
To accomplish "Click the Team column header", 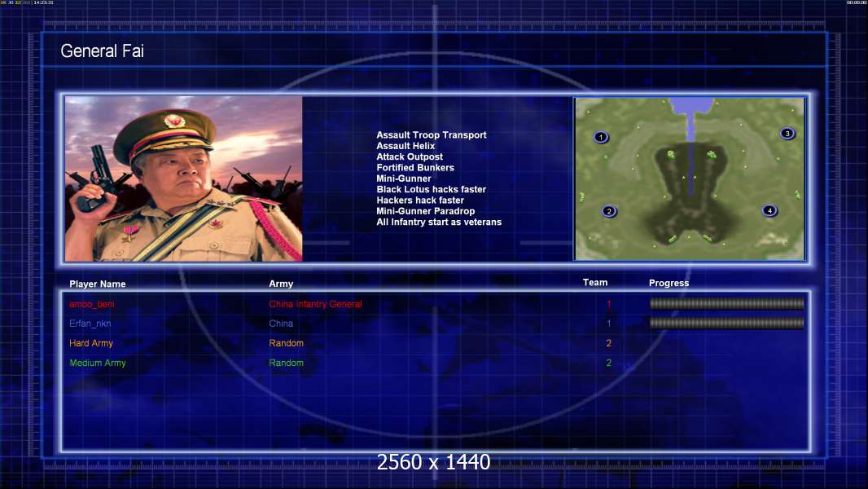I will pyautogui.click(x=595, y=283).
